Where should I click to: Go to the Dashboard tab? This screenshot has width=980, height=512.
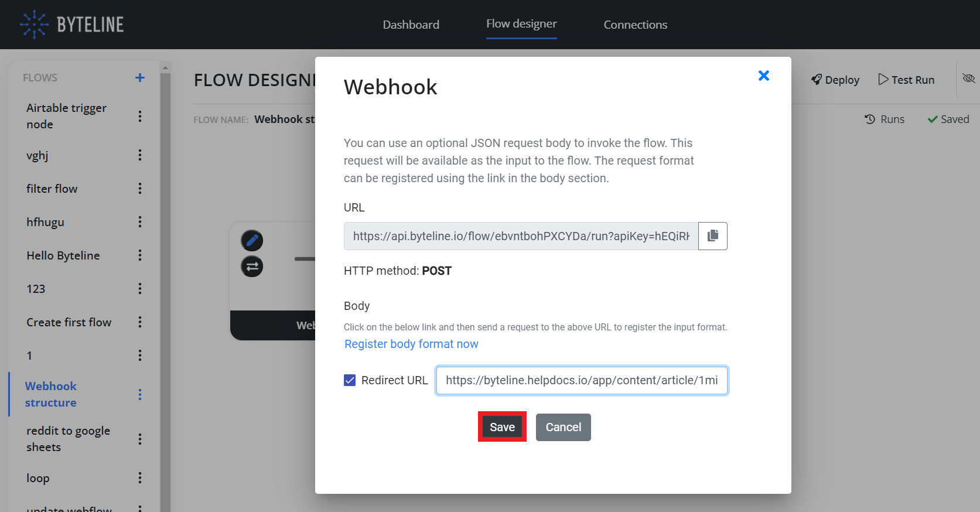coord(411,25)
